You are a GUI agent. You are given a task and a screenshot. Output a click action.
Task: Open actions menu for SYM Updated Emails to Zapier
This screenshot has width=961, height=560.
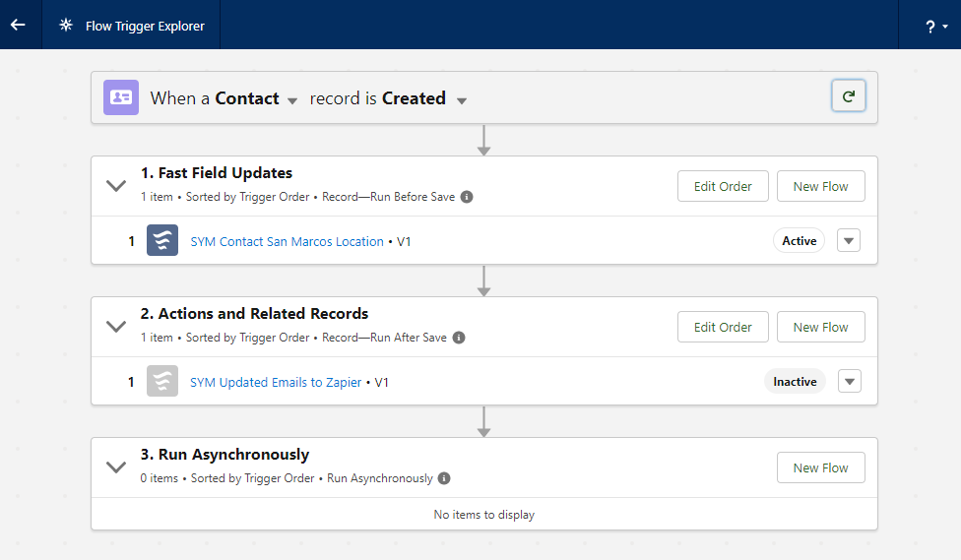(848, 382)
